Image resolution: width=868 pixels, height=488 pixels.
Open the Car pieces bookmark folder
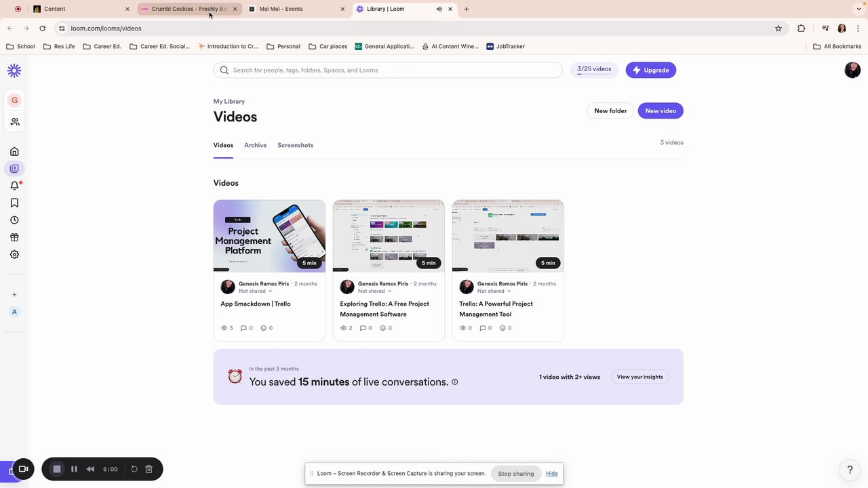tap(328, 47)
